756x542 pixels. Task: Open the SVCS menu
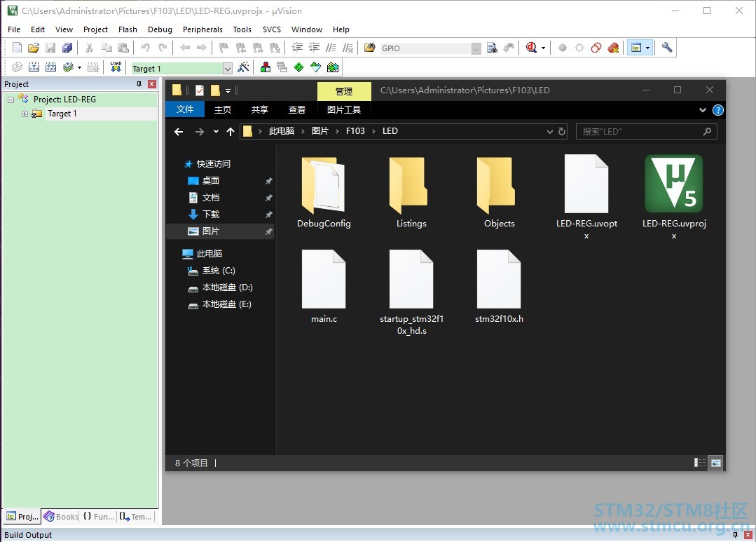272,29
